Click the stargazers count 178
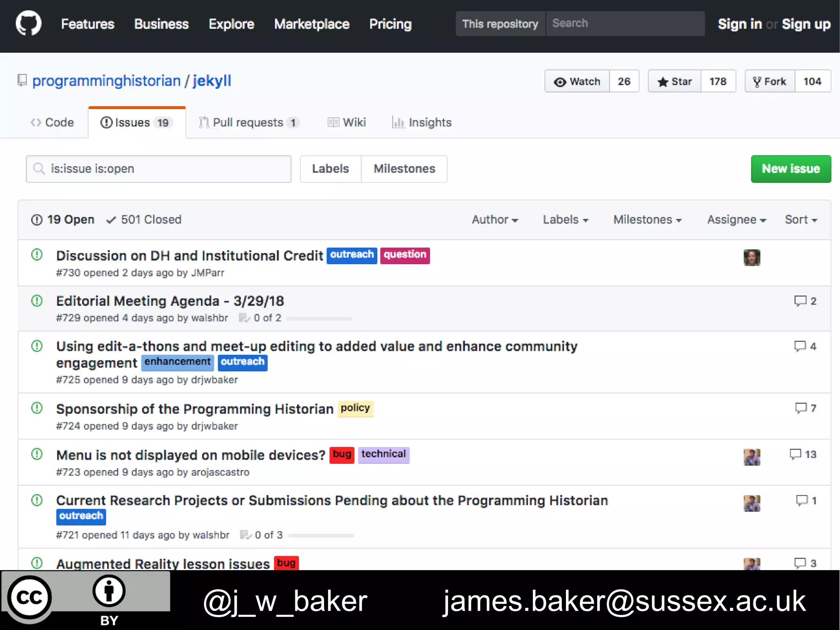Image resolution: width=840 pixels, height=630 pixels. tap(718, 81)
